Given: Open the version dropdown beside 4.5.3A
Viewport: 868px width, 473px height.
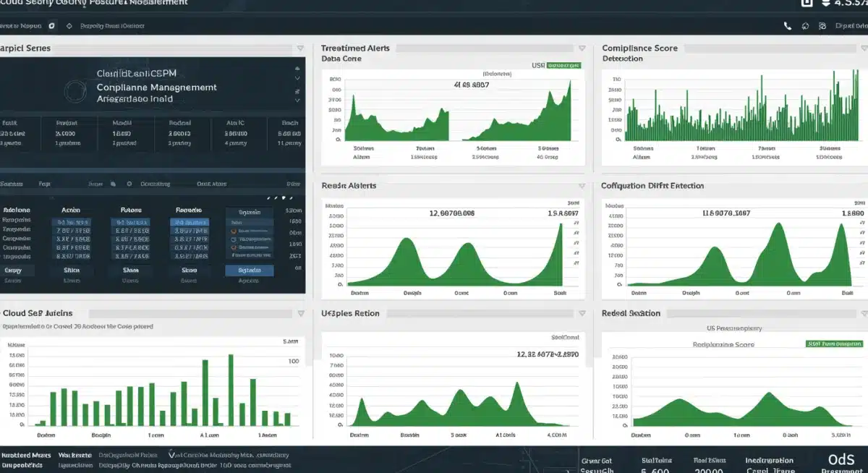Looking at the screenshot, I should coord(825,4).
